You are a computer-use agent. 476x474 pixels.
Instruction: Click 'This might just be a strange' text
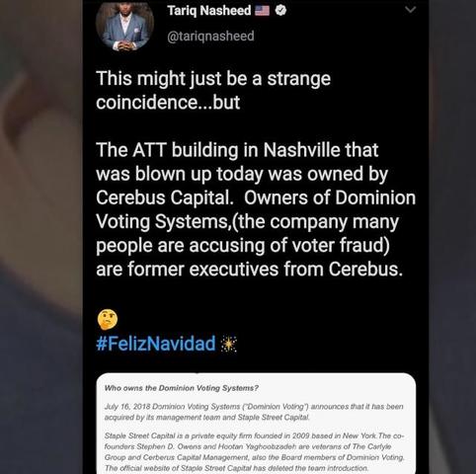(x=213, y=79)
